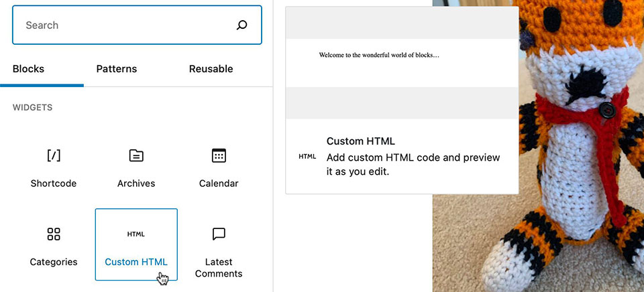Click the 'Welcome to the wonderful world' preview
Image resolution: width=644 pixels, height=292 pixels.
pos(379,55)
